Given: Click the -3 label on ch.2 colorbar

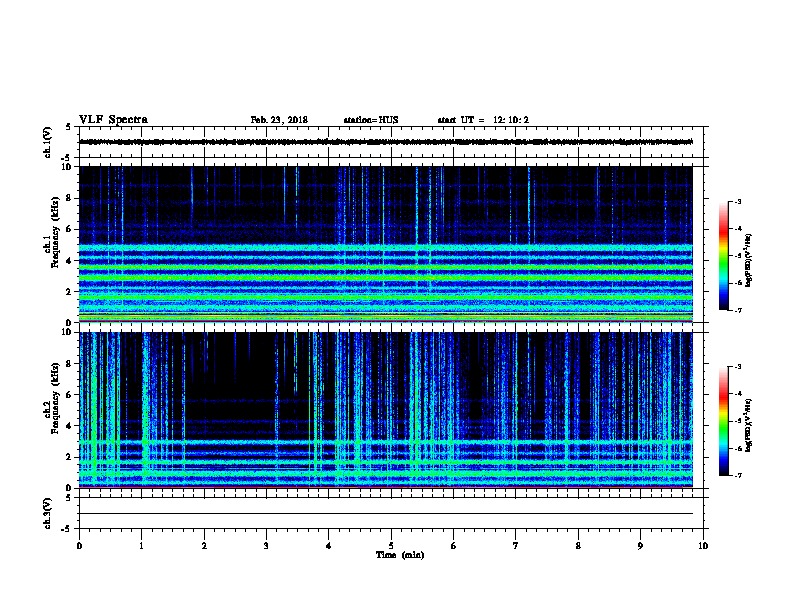Looking at the screenshot, I should 737,367.
